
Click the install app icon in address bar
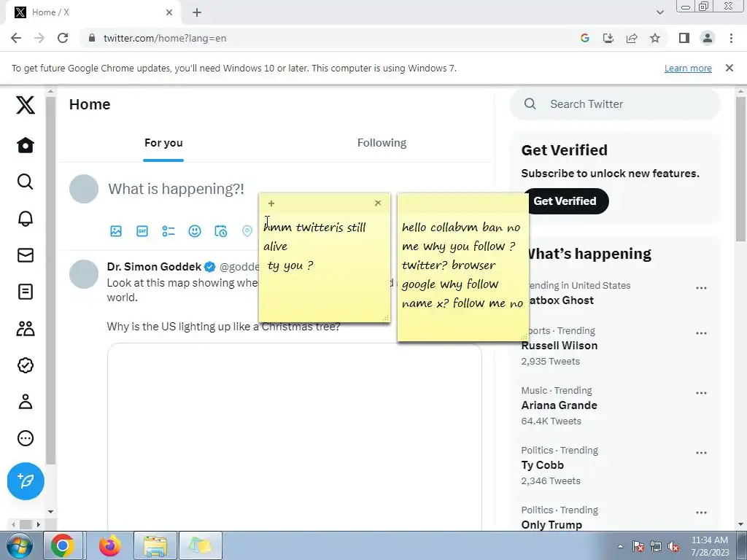coord(608,38)
